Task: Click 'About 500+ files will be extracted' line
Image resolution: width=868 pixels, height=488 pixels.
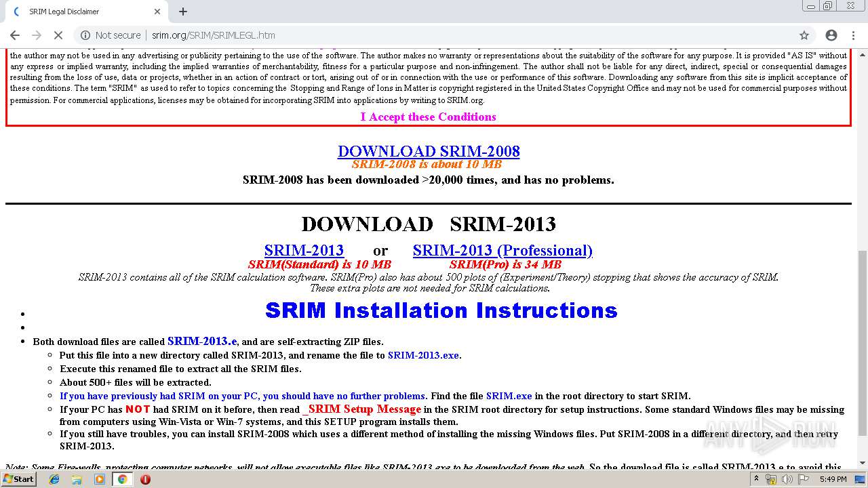Action: pyautogui.click(x=136, y=382)
